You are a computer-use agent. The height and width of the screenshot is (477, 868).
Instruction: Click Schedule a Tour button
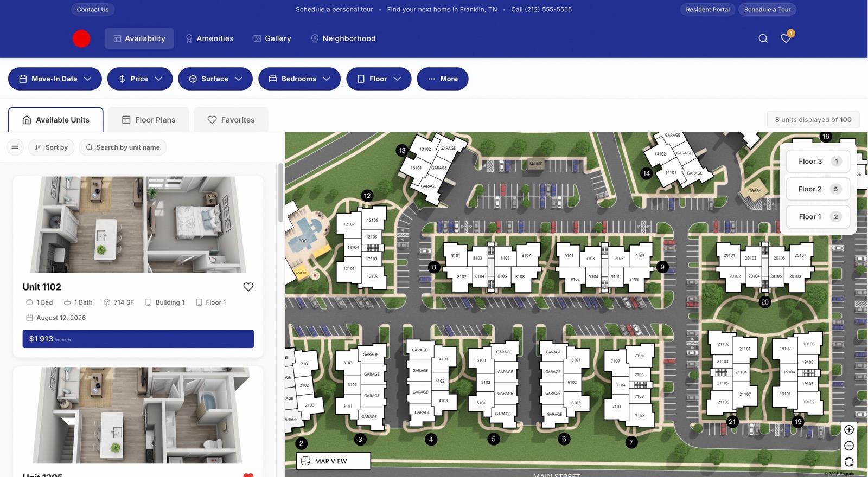click(767, 9)
